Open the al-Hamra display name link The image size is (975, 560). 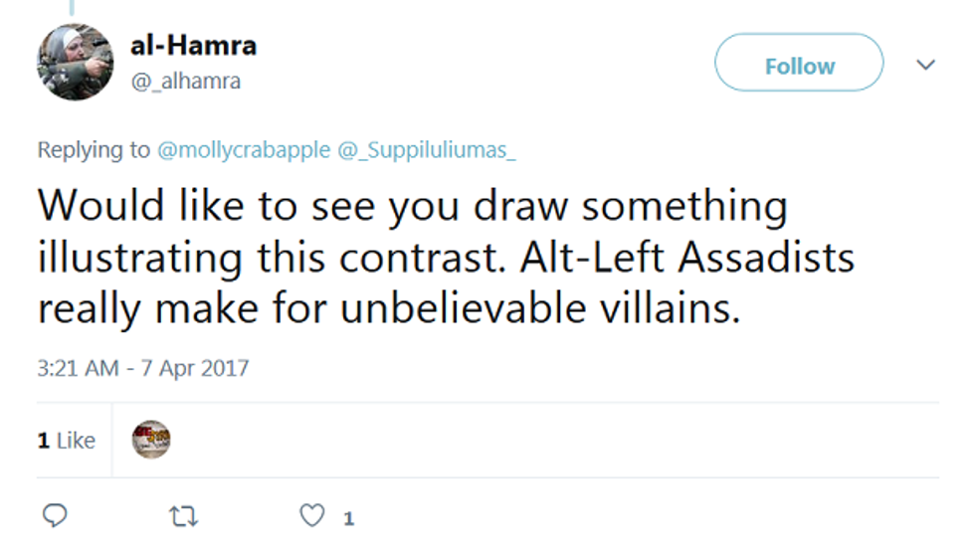click(193, 45)
